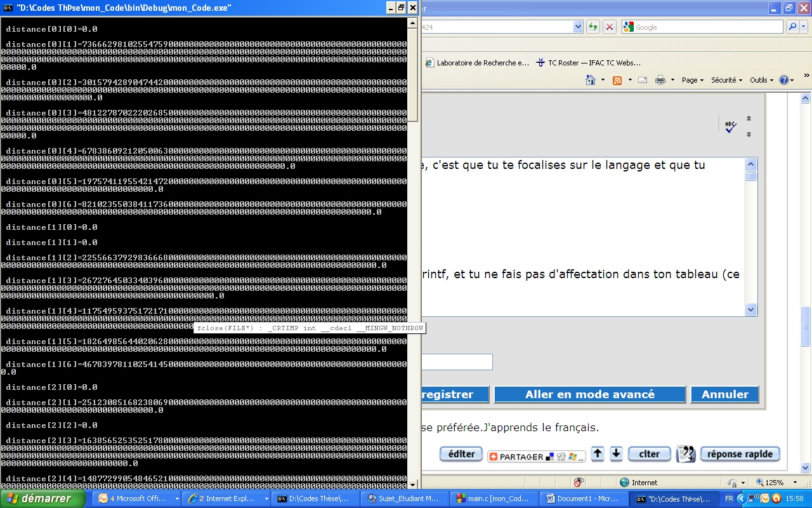812x508 pixels.
Task: Click the console scrollbar down arrow
Action: [x=413, y=484]
